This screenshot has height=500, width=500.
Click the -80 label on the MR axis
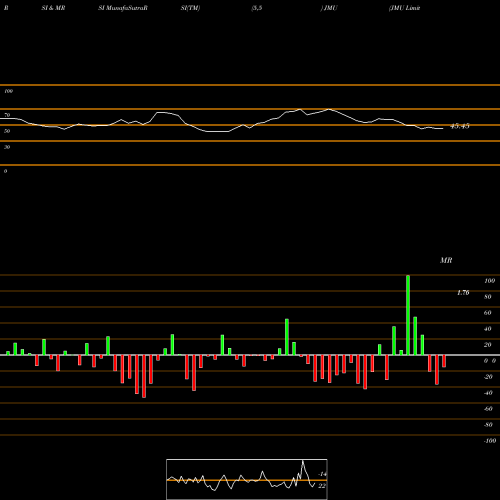click(488, 425)
